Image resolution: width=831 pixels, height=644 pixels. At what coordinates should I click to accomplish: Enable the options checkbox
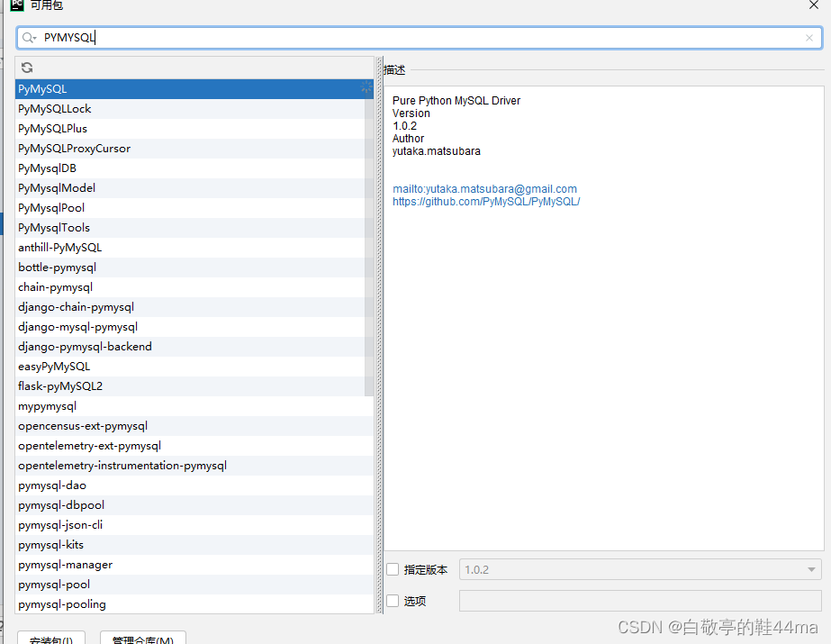click(x=393, y=601)
